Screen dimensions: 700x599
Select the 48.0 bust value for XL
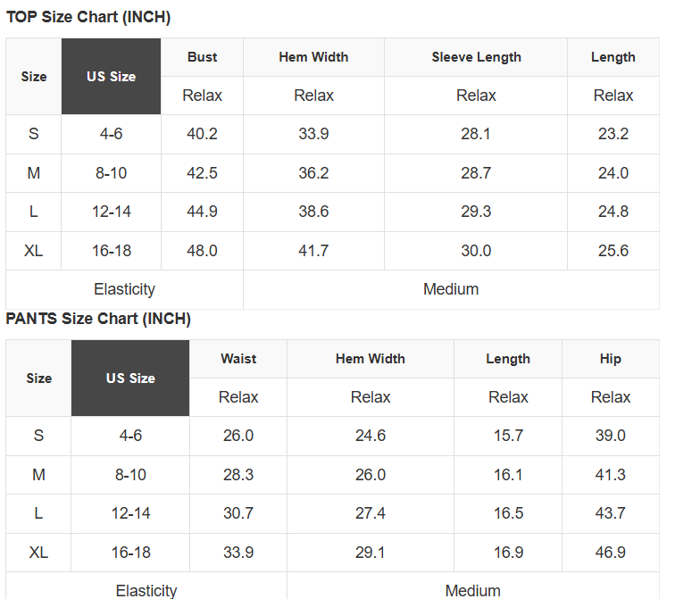(x=202, y=251)
